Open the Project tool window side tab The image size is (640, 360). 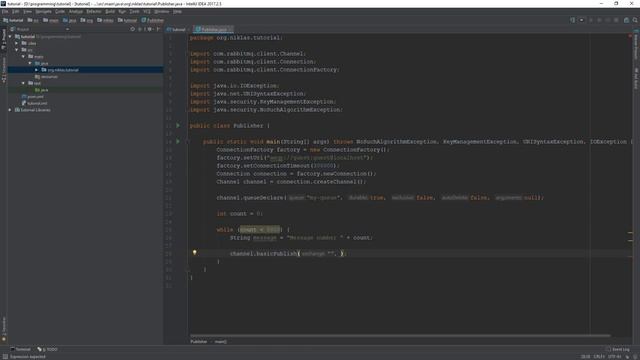click(4, 39)
